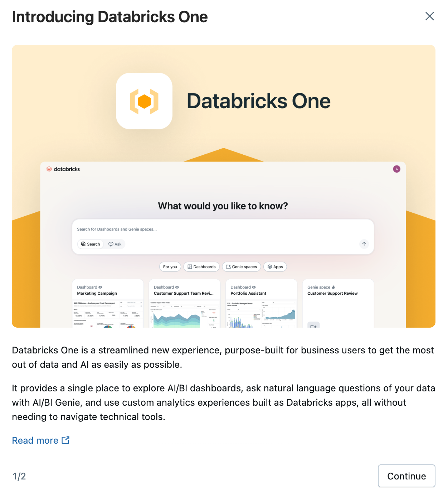
Task: Switch to the Dashboards filter tab
Action: (201, 267)
